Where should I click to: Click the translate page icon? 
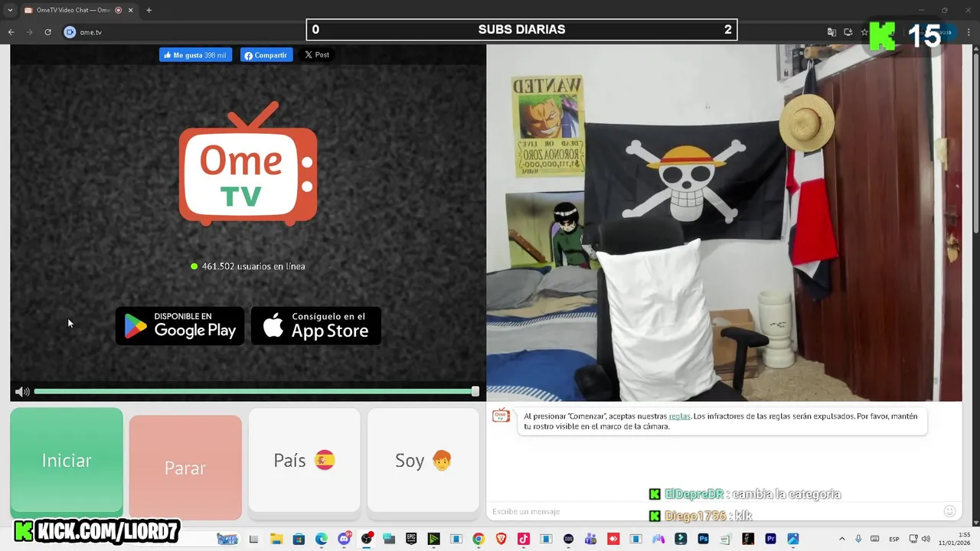point(831,32)
